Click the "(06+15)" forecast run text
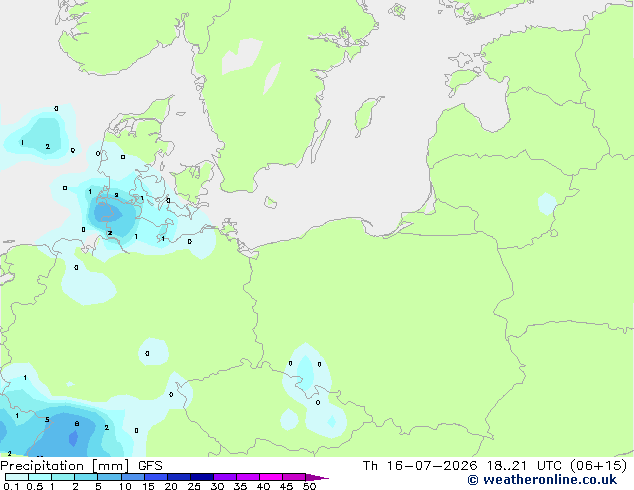The height and width of the screenshot is (490, 634). (598, 466)
